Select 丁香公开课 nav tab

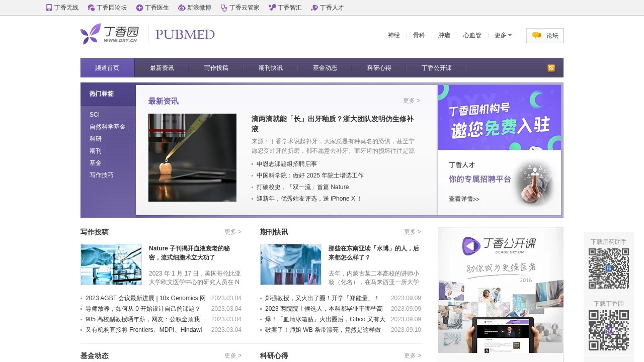437,68
